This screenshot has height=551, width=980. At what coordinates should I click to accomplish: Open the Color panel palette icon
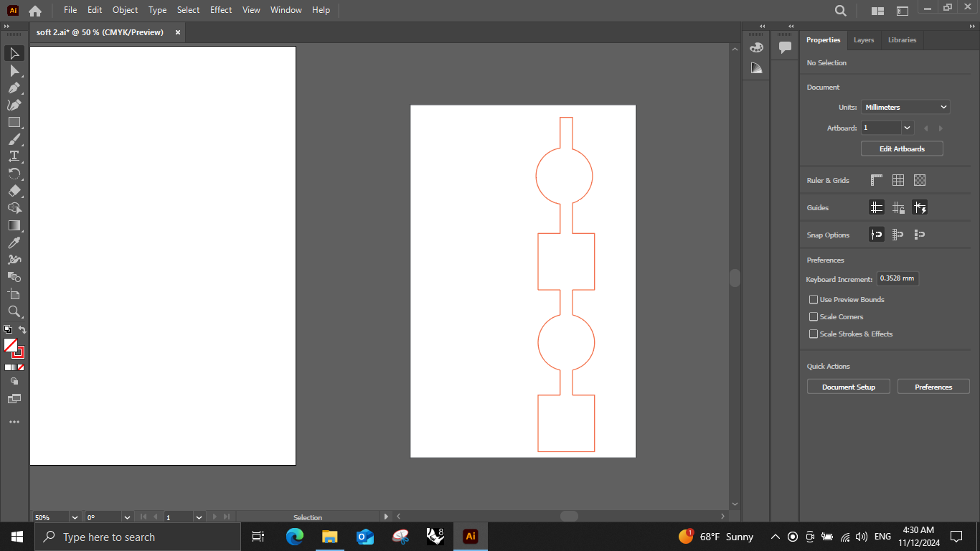point(756,47)
